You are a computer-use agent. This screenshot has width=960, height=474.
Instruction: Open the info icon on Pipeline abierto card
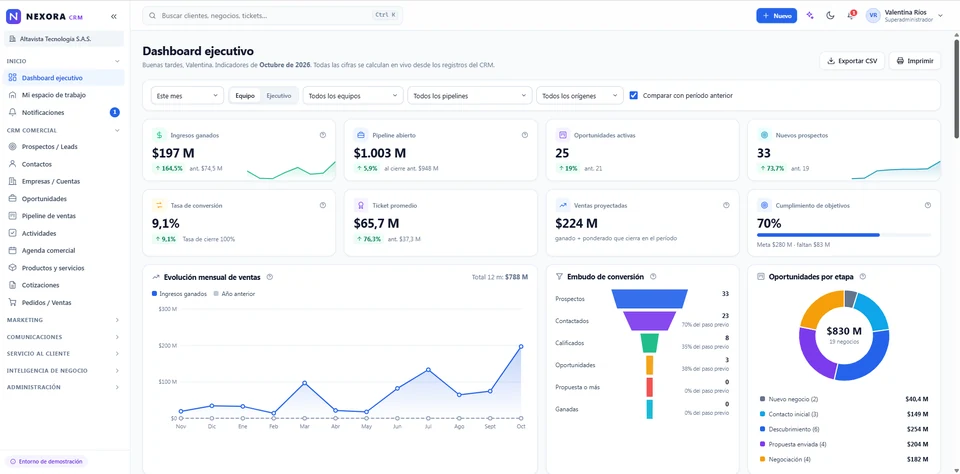tap(525, 135)
